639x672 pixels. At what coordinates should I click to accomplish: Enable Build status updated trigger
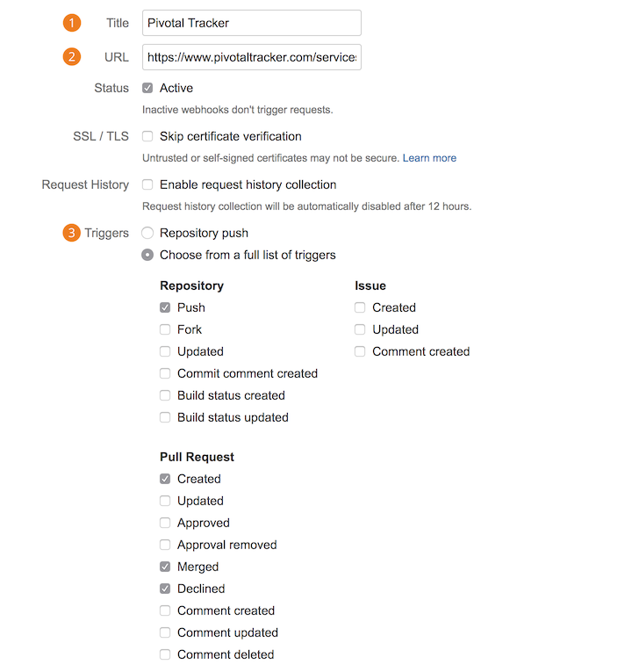[x=165, y=417]
